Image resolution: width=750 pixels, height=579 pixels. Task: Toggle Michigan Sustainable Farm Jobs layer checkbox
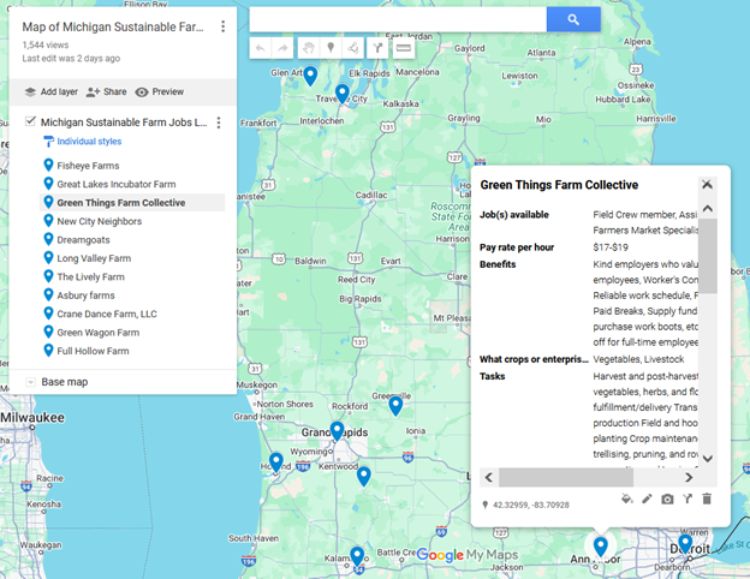click(30, 122)
